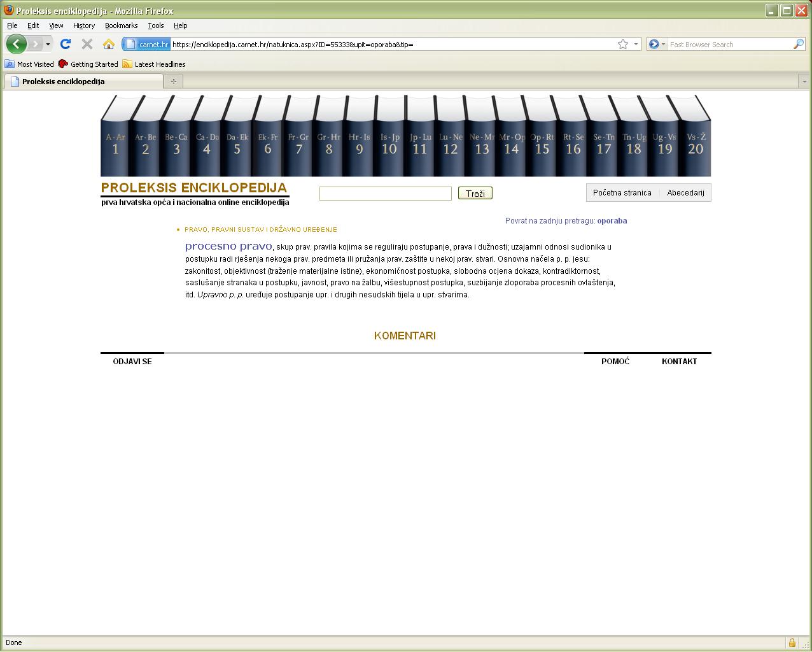Screen dimensions: 812x652
Task: Open the Abecedarij index link
Action: point(685,192)
